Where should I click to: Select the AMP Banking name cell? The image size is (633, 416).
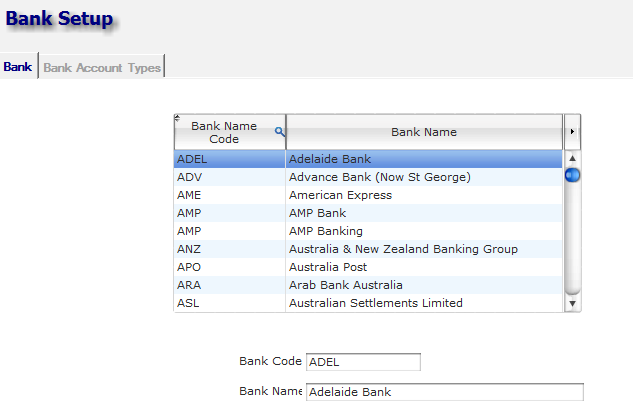tap(424, 231)
